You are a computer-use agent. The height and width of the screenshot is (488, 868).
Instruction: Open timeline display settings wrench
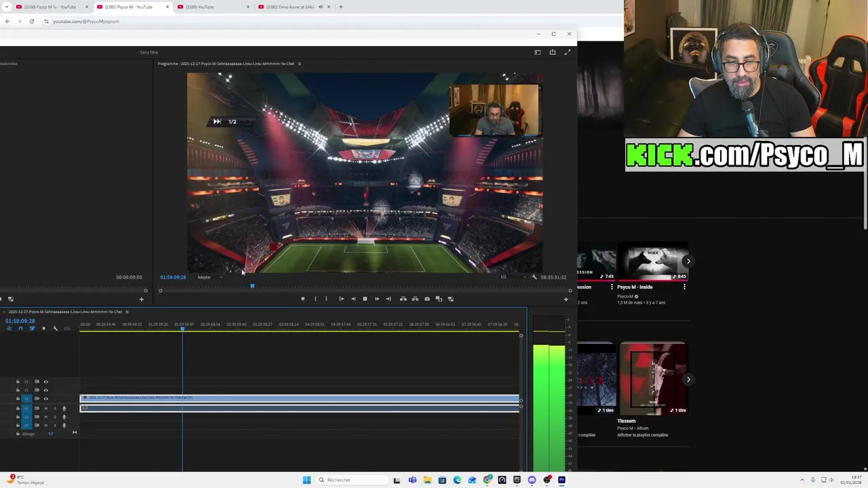pos(55,329)
